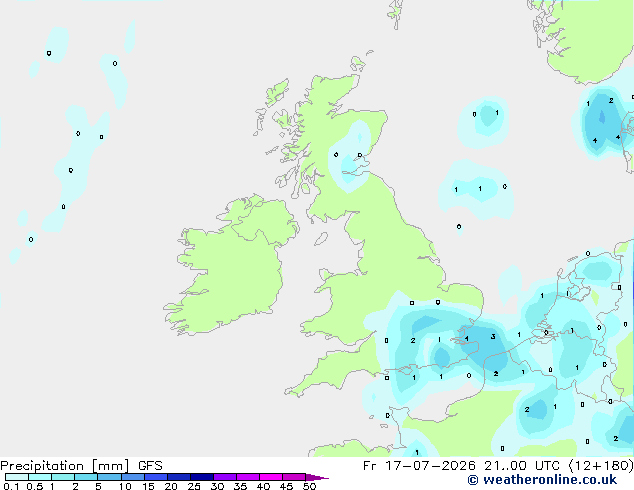This screenshot has width=634, height=490.
Task: Click the 'GFS' model label
Action: [x=150, y=466]
